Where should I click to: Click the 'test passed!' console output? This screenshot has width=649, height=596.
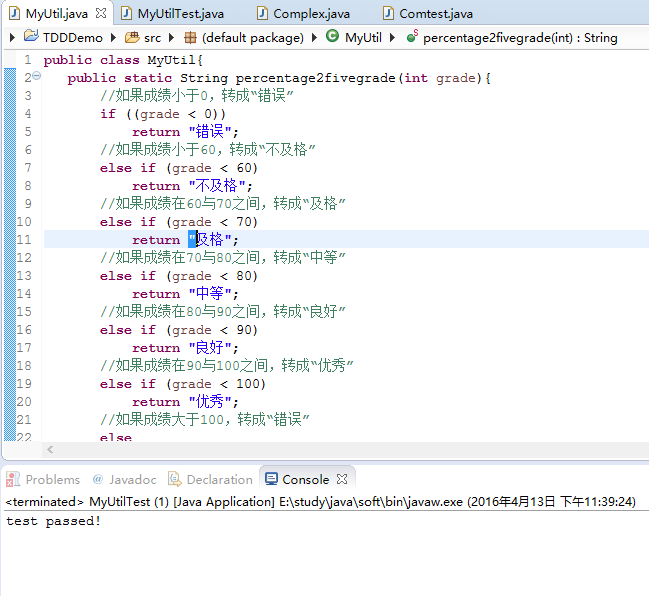click(53, 521)
